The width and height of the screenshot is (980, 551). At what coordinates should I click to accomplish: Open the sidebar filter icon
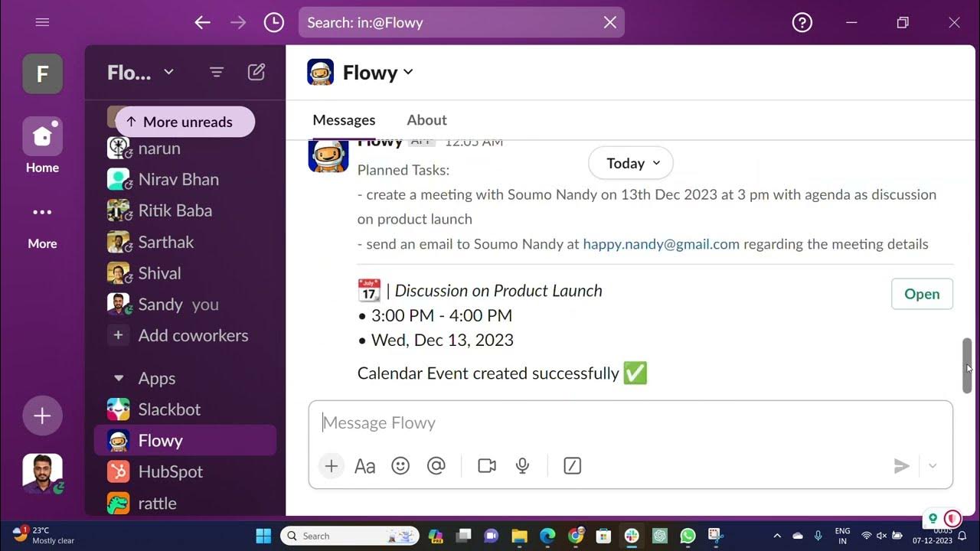[217, 72]
